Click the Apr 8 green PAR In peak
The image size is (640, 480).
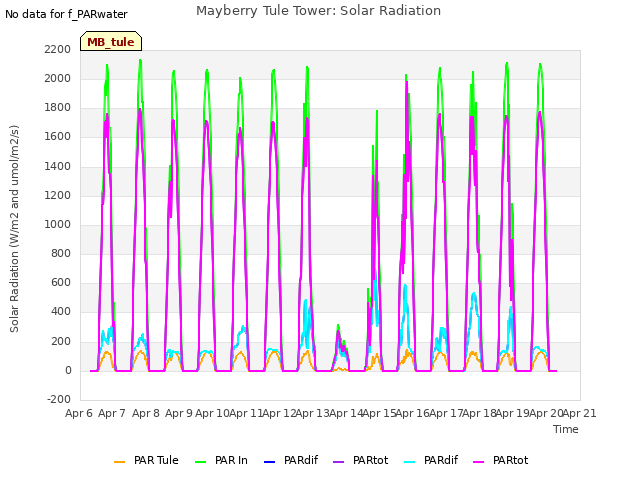(140, 61)
